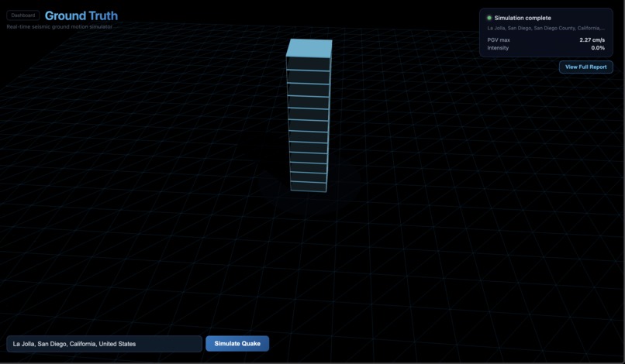The height and width of the screenshot is (364, 625).
Task: Click the green simulation status dot
Action: (x=489, y=18)
